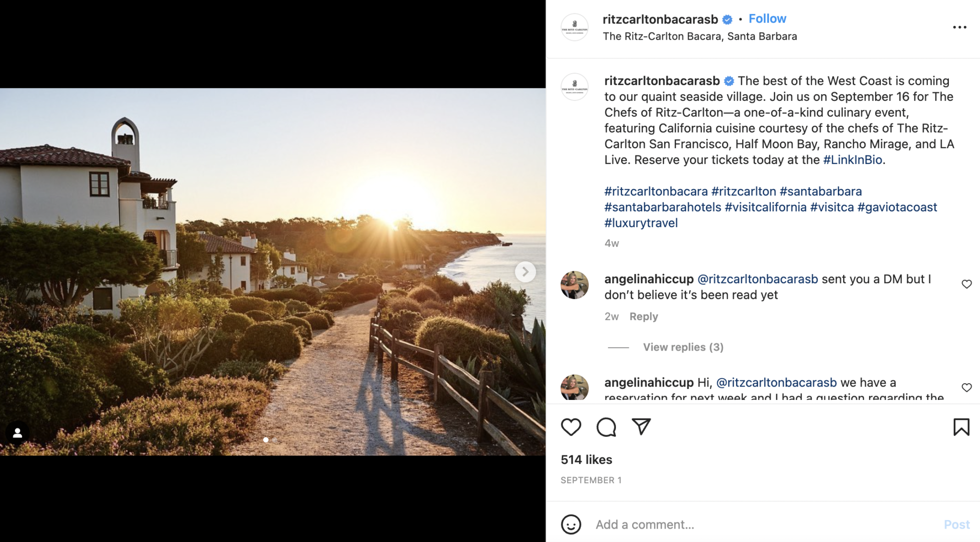The width and height of the screenshot is (980, 542).
Task: Like the post using the heart icon
Action: point(570,427)
